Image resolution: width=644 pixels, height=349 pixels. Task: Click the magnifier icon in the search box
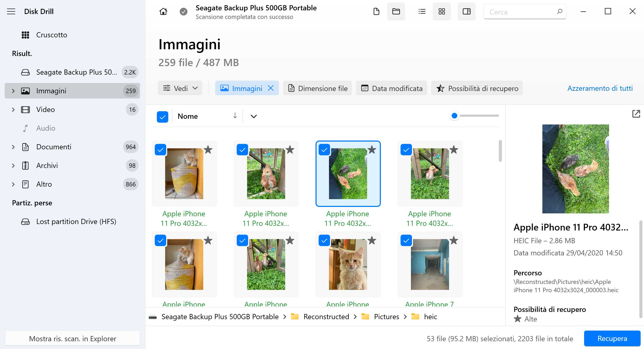559,11
